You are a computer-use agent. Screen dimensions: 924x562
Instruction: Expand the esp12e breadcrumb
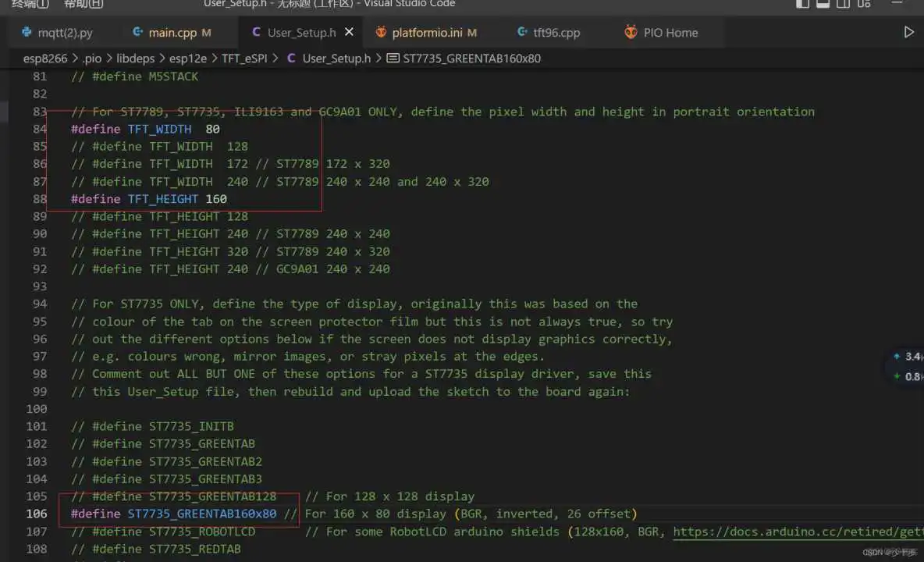(187, 59)
